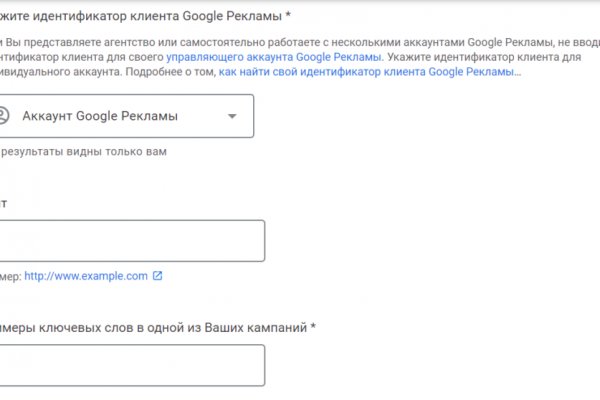Open the external link icon beside example.com
Image resolution: width=600 pixels, height=400 pixels.
[157, 276]
